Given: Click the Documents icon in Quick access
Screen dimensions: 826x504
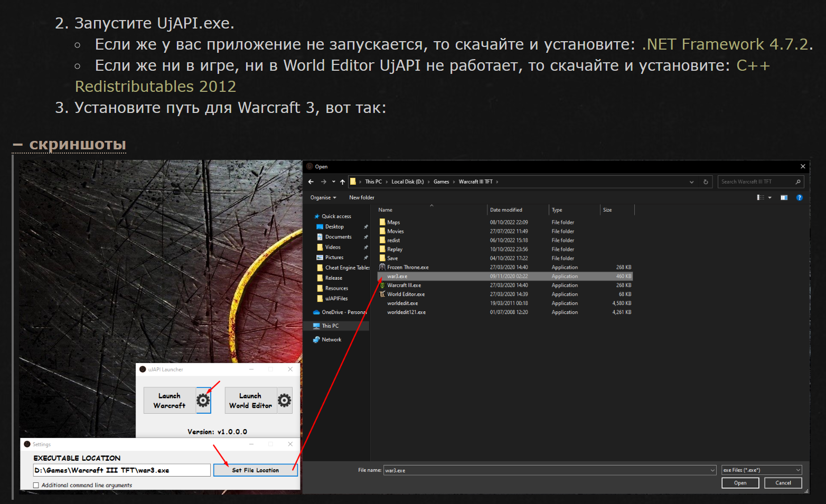Looking at the screenshot, I should tap(320, 237).
